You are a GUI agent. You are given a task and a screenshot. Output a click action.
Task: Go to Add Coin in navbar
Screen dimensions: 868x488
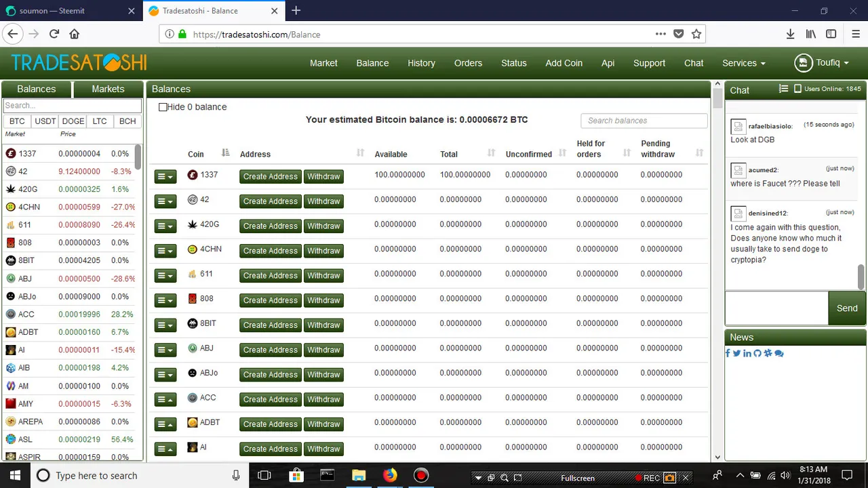click(564, 63)
